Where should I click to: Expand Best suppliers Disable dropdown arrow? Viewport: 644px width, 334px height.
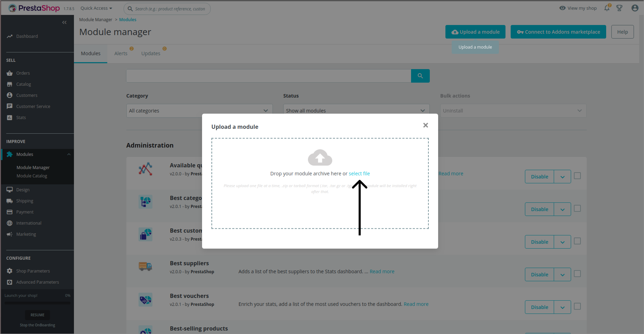[x=562, y=275]
